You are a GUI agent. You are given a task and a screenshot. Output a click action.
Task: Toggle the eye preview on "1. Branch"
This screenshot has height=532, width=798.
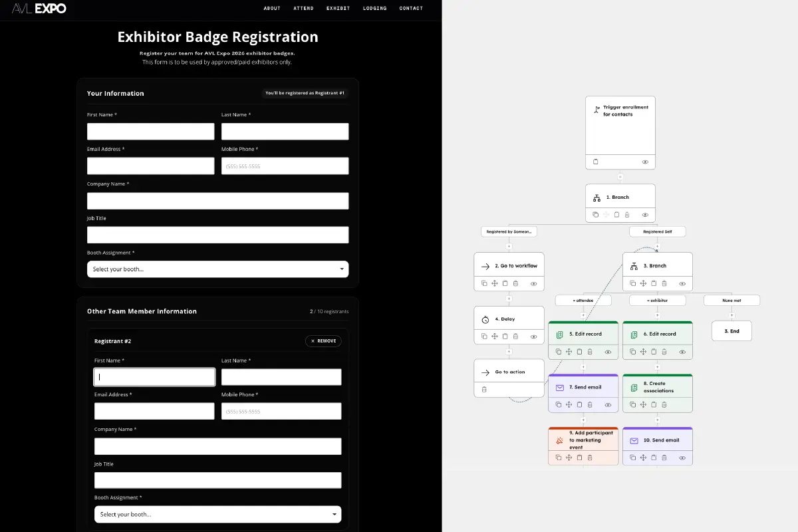tap(644, 215)
